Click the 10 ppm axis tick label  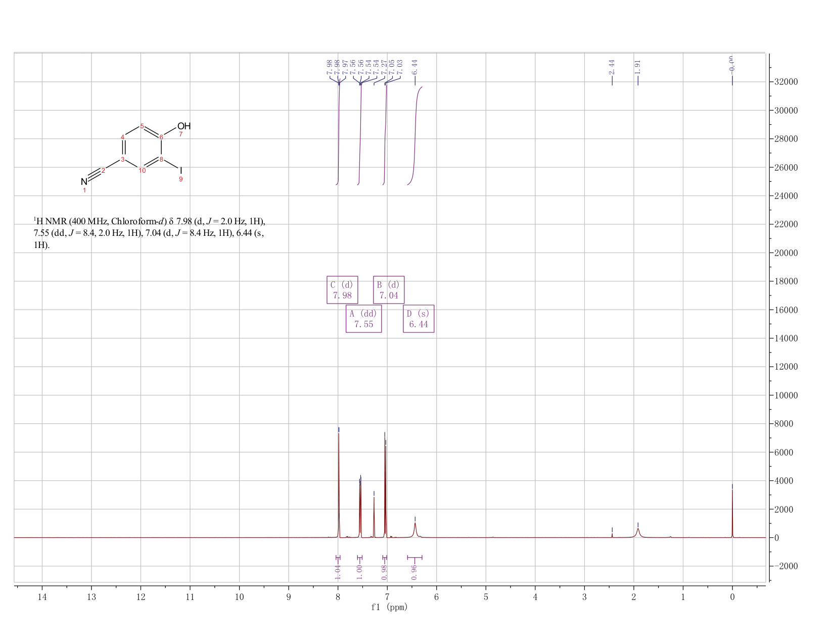240,597
